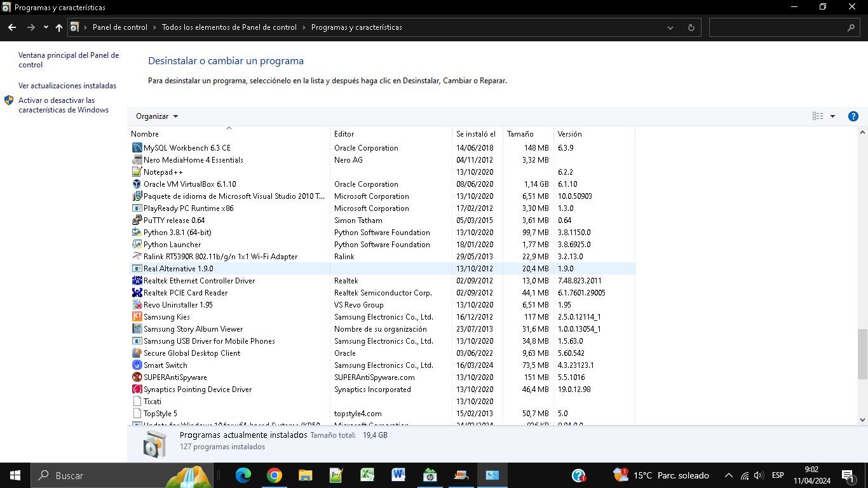Click the Python Launcher icon

coord(137,245)
